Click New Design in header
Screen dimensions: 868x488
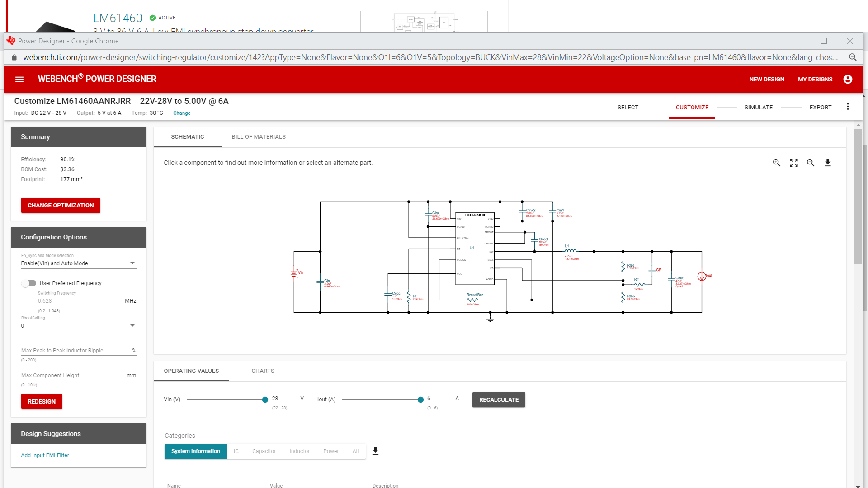coord(767,80)
